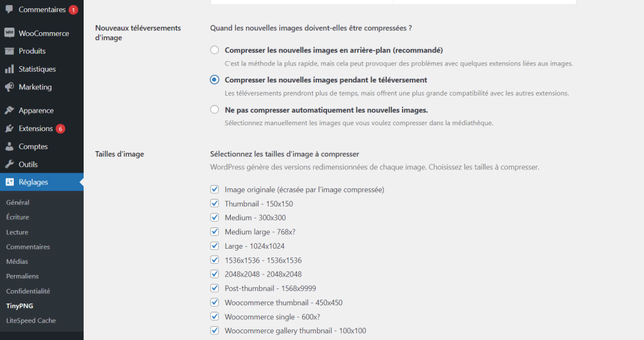Open Produits via its box icon
This screenshot has height=340, width=644.
[9, 51]
